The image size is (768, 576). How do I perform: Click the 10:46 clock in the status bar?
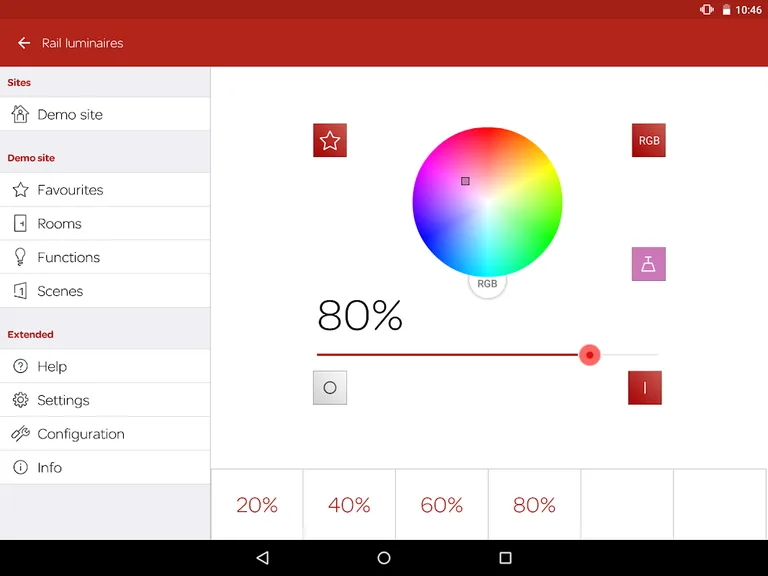click(x=748, y=10)
